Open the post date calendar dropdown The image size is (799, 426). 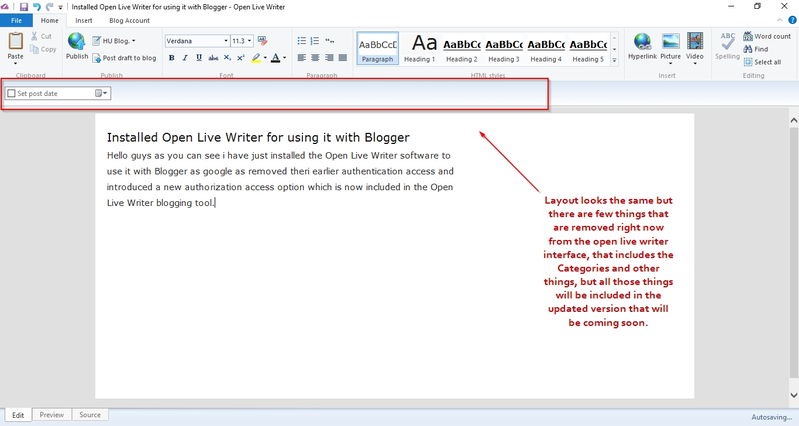[101, 93]
